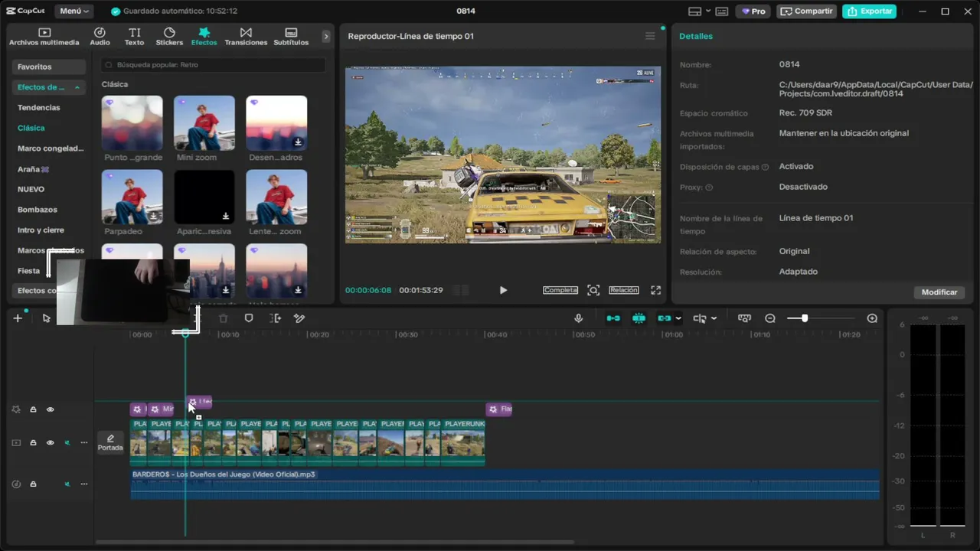Download the Aparición progresiva effect

(x=226, y=217)
